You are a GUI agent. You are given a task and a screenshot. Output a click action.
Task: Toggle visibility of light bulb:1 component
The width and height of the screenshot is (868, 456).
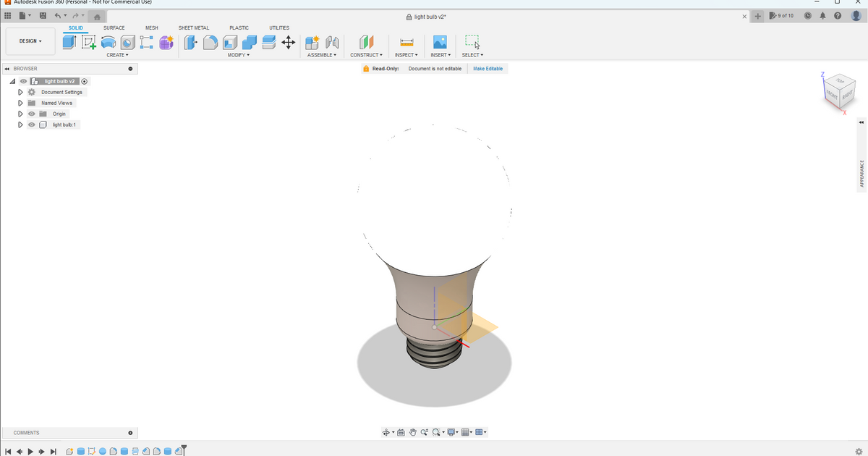point(31,124)
